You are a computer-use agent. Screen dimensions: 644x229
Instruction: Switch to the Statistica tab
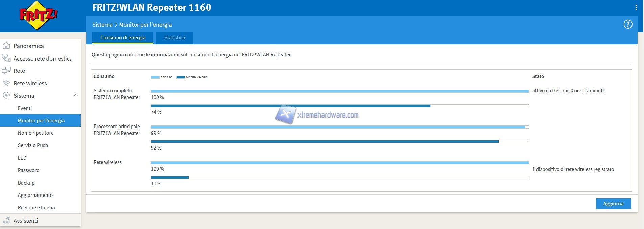(x=174, y=38)
